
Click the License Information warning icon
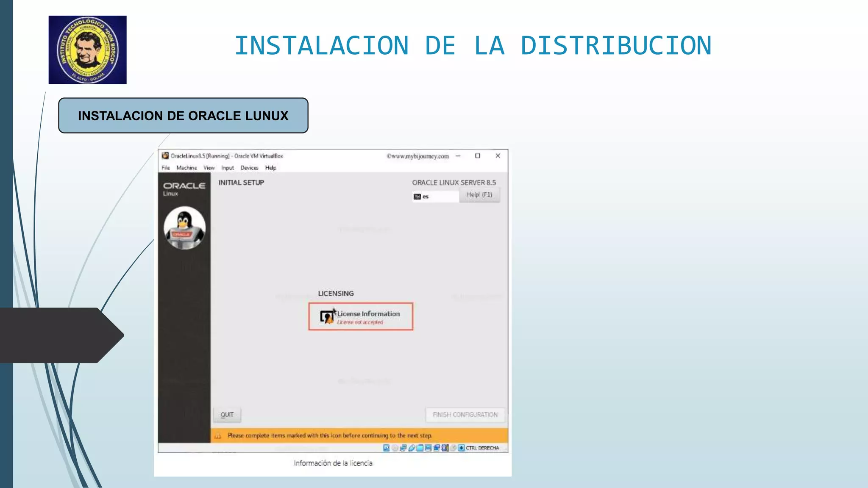pos(327,317)
